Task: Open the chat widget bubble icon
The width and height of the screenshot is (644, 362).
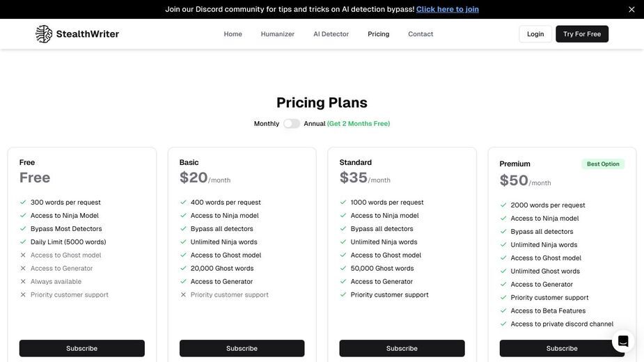Action: pos(623,341)
